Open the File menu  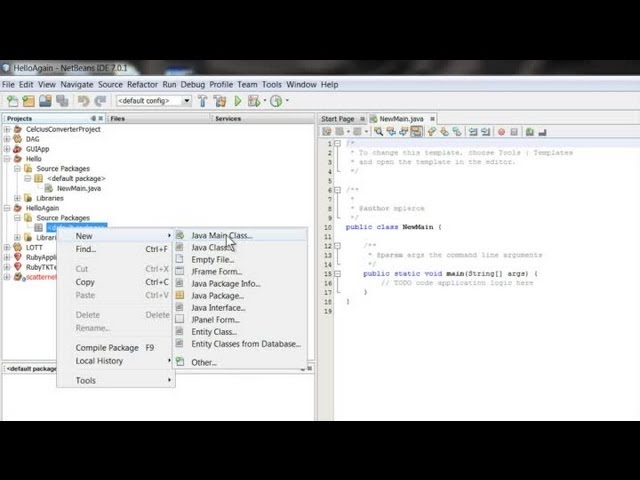coord(8,84)
